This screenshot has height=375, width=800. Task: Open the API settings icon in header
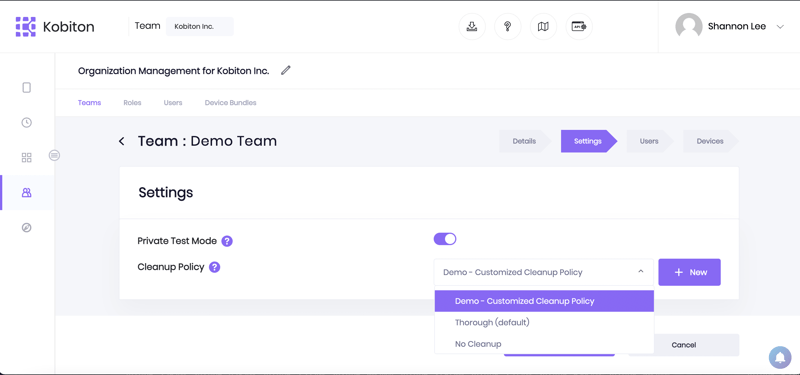(x=579, y=27)
